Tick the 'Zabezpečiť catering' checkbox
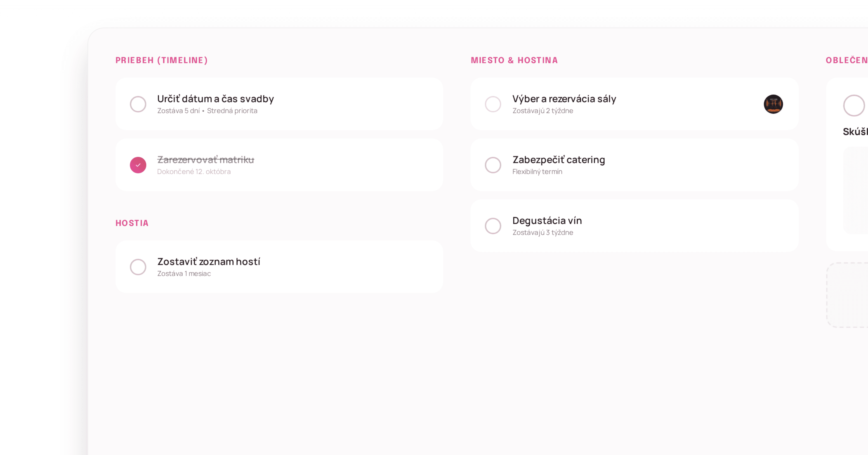 pyautogui.click(x=493, y=165)
